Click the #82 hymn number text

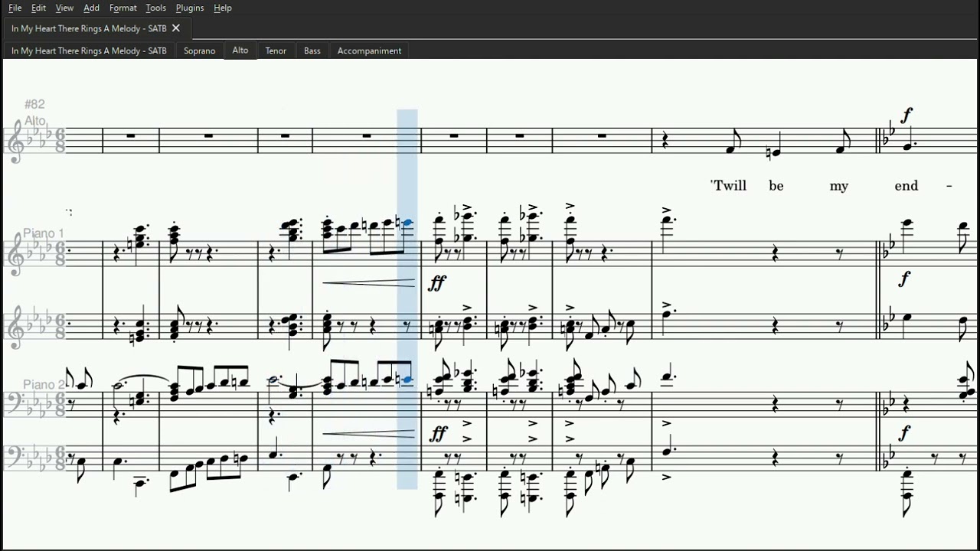(34, 104)
